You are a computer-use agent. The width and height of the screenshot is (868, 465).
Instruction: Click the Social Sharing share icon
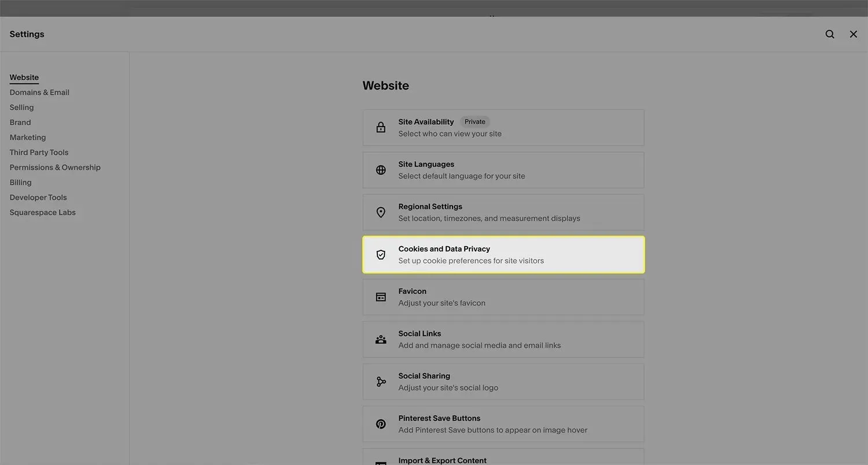381,382
